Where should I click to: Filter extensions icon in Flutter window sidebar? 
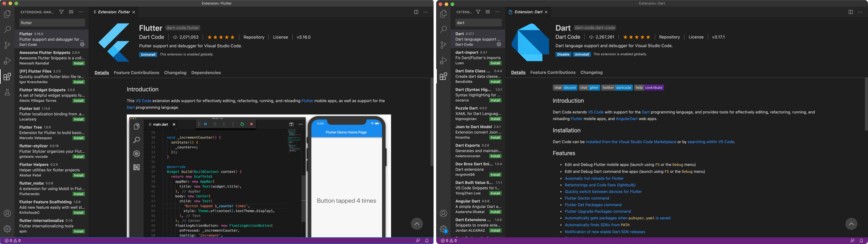click(61, 12)
